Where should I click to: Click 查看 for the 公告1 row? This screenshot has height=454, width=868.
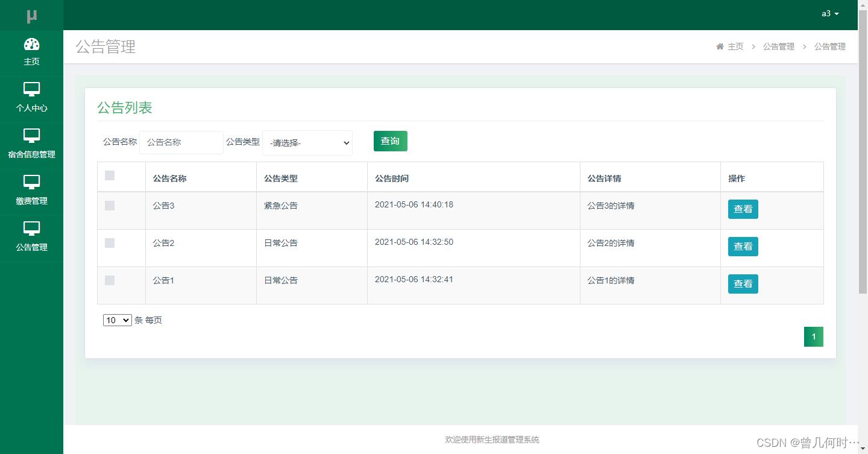point(743,284)
